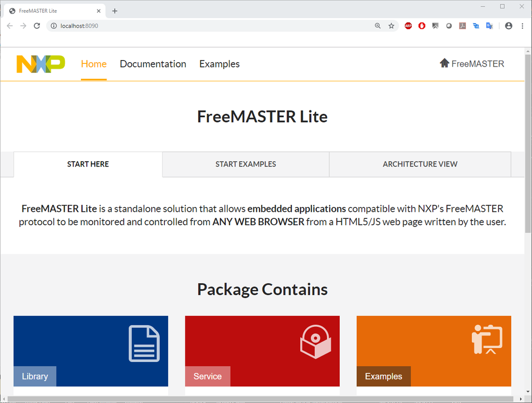Image resolution: width=532 pixels, height=403 pixels.
Task: Bookmark this page with the star
Action: 391,26
